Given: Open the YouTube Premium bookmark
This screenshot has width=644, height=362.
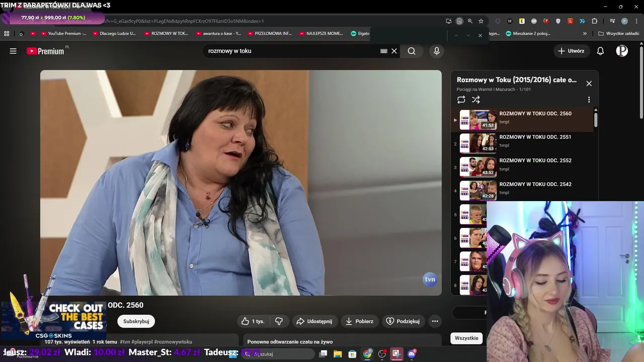Looking at the screenshot, I should [63, 34].
